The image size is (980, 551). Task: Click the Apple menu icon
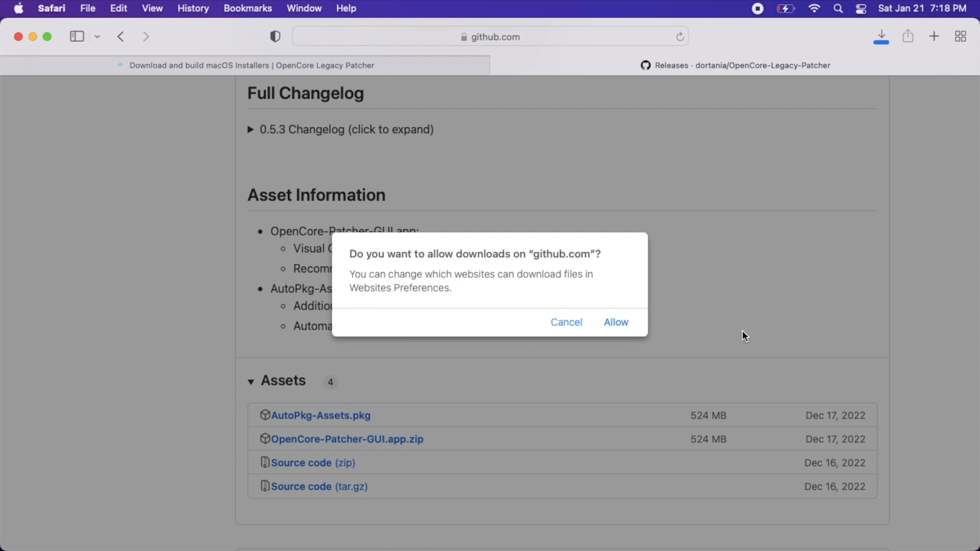coord(18,8)
